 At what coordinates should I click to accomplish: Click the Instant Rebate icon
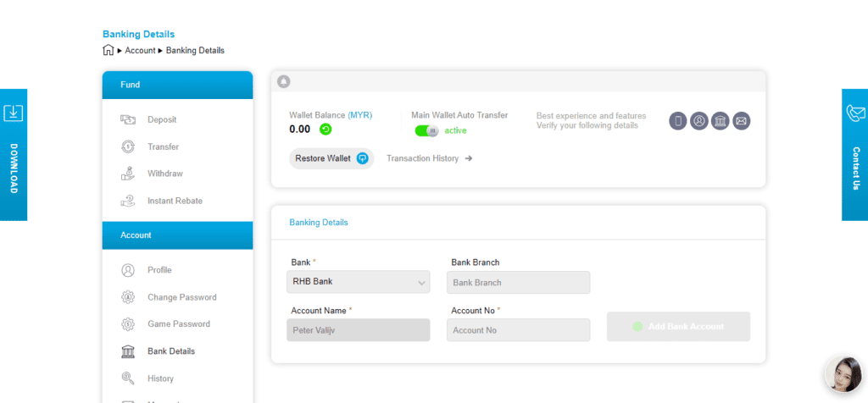(128, 201)
